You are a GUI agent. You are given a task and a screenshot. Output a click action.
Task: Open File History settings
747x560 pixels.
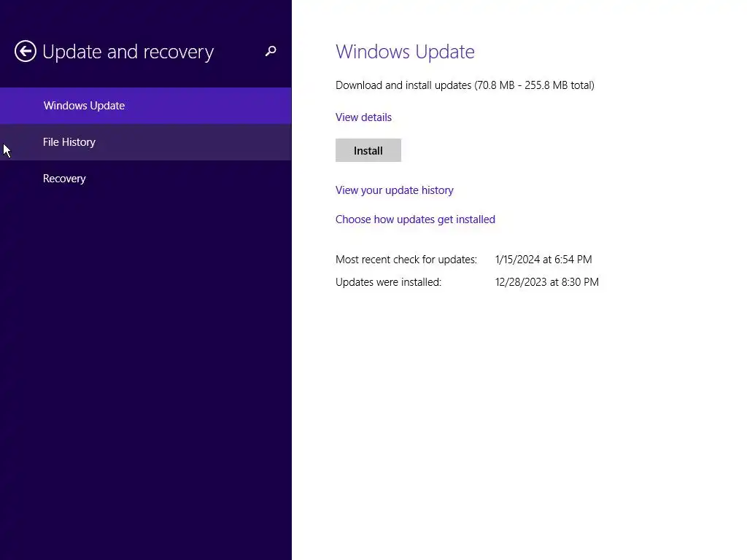click(x=145, y=142)
